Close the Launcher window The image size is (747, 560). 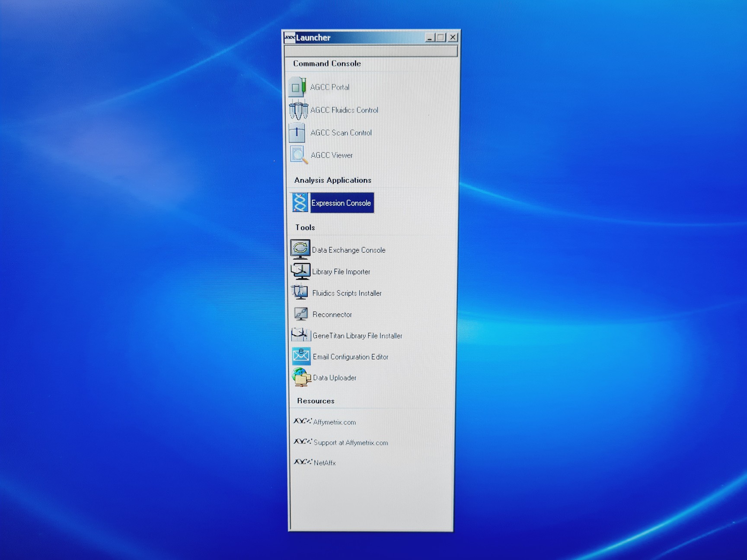pyautogui.click(x=453, y=37)
